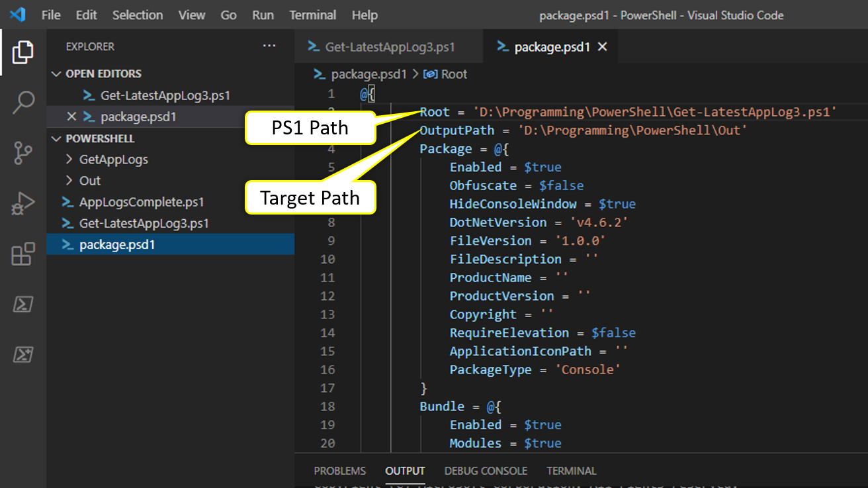Close package.psd1 in Open Editors list
Viewport: 868px width, 488px height.
click(72, 117)
